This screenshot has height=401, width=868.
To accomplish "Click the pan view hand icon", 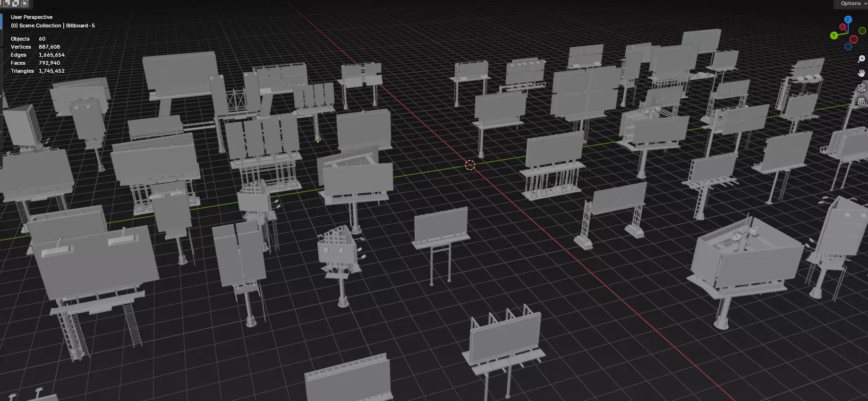I will (x=861, y=73).
